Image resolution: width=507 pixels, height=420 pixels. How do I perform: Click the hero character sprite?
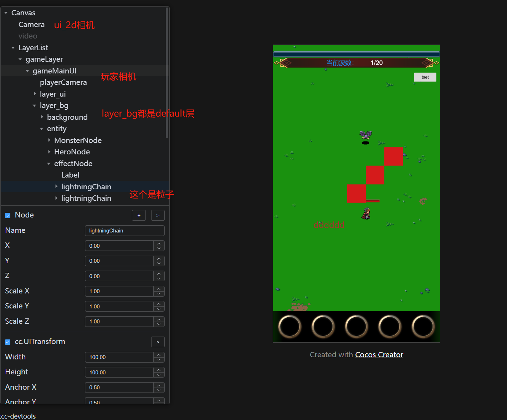pos(367,213)
